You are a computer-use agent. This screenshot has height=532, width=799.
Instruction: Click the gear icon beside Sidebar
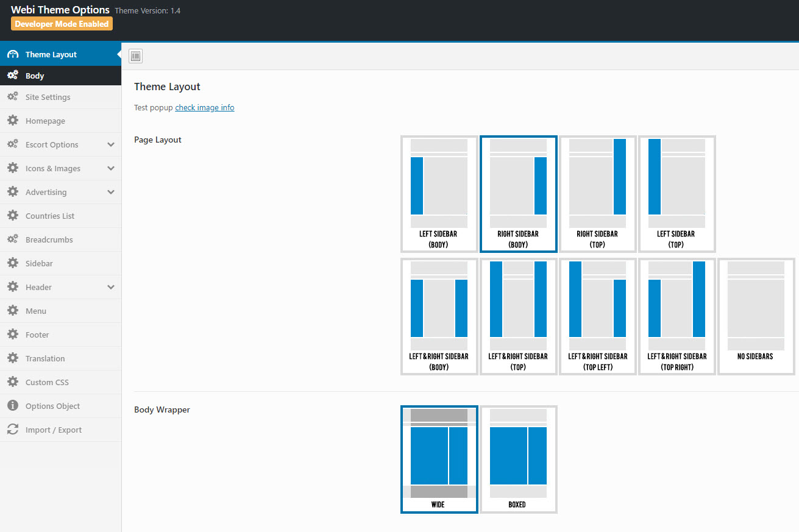click(x=13, y=263)
